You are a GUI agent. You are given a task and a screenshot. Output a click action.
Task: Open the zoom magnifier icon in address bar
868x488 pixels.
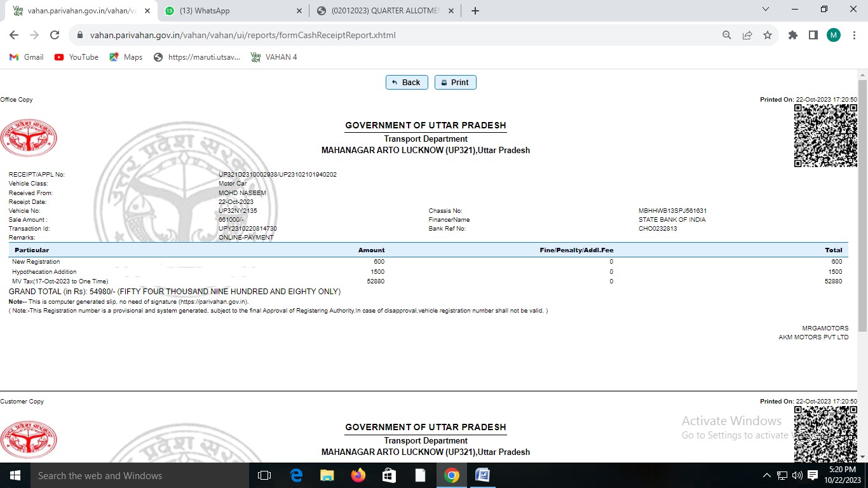pos(727,35)
